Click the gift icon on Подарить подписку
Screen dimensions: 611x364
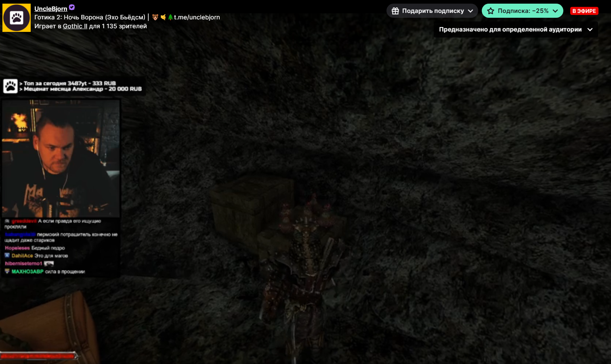click(x=395, y=11)
